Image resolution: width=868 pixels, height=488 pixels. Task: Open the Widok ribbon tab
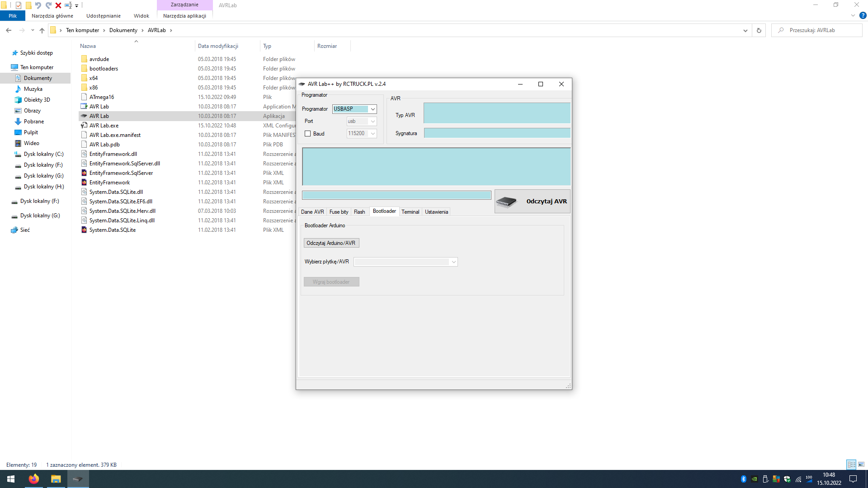pyautogui.click(x=141, y=16)
